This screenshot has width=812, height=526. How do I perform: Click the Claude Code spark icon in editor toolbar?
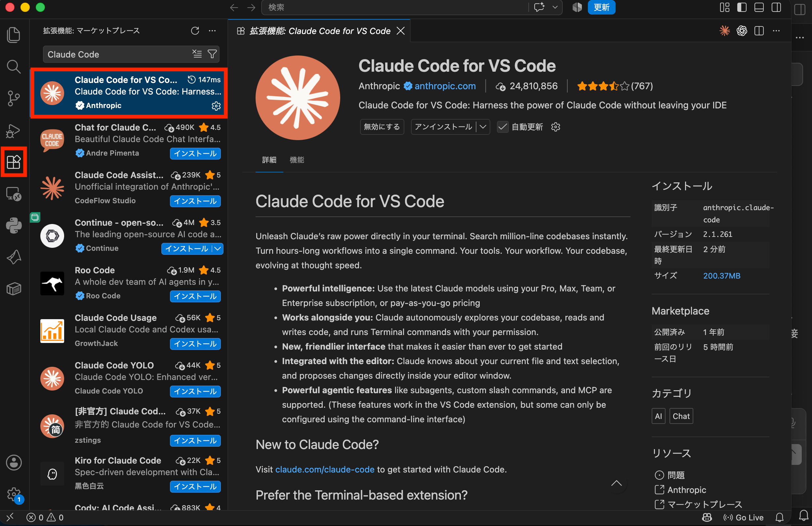point(724,31)
